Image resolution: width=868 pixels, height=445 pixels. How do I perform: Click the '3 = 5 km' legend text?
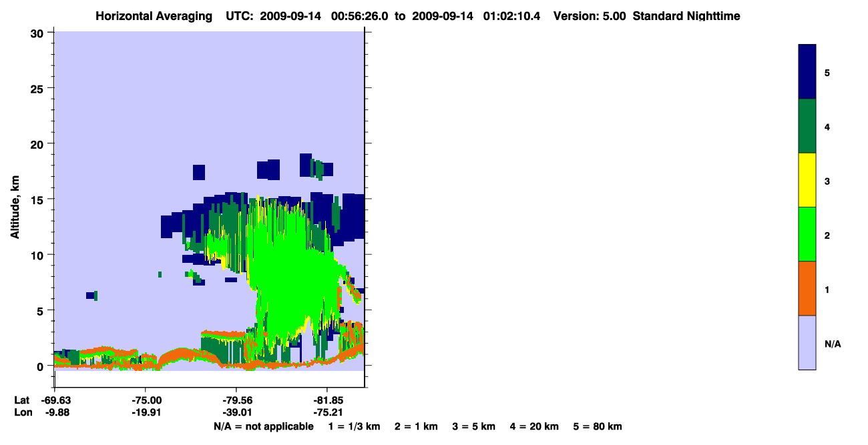(474, 426)
